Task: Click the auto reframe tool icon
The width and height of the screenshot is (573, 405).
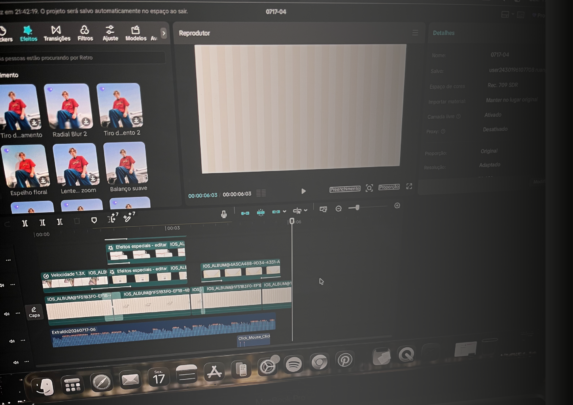Action: 112,218
